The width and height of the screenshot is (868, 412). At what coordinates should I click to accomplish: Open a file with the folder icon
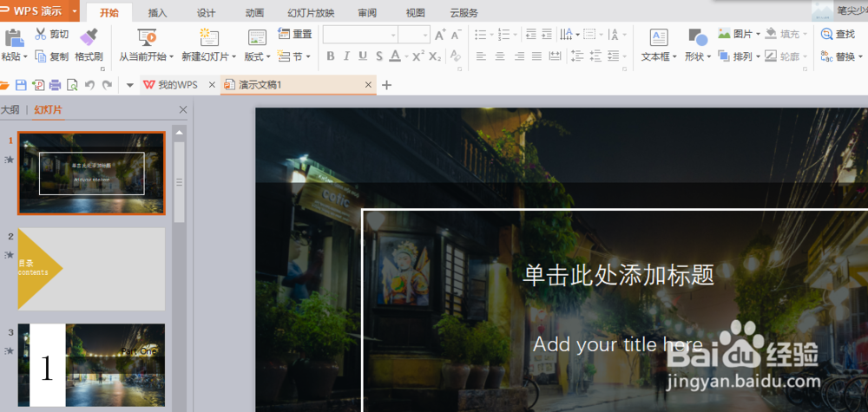(x=4, y=85)
